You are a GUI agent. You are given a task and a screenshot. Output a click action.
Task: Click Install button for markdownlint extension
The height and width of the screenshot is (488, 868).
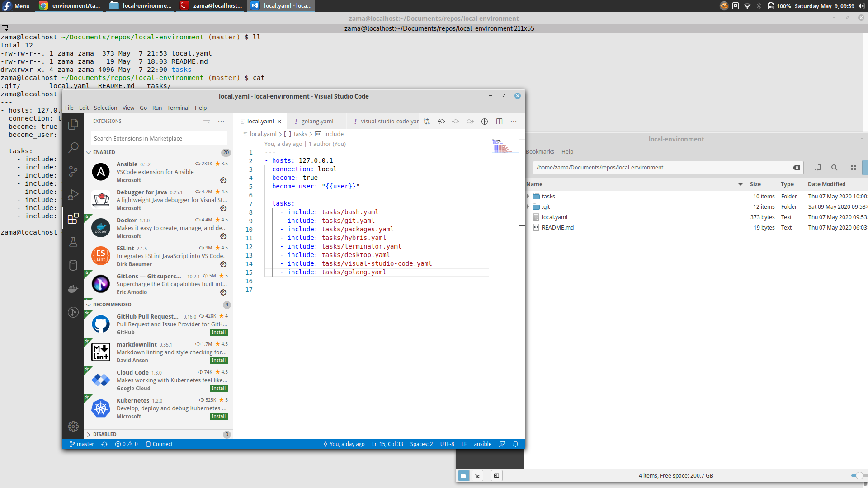(x=219, y=361)
